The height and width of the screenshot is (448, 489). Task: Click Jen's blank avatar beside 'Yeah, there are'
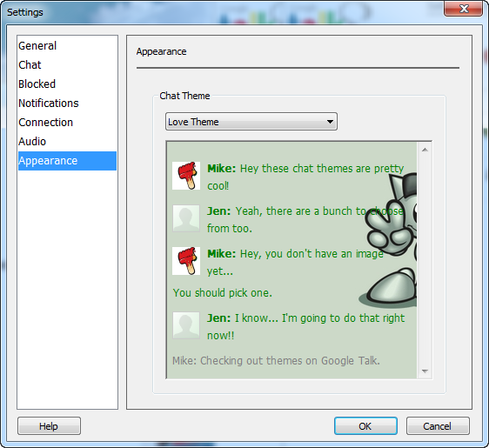pos(186,218)
